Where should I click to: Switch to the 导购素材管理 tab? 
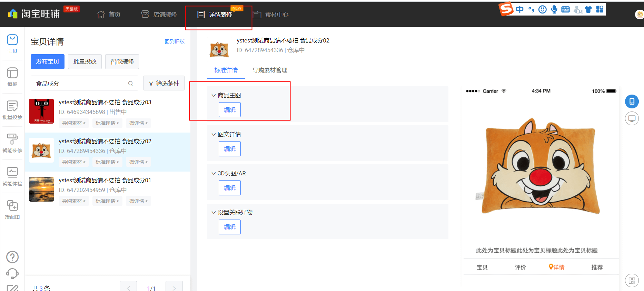point(270,70)
